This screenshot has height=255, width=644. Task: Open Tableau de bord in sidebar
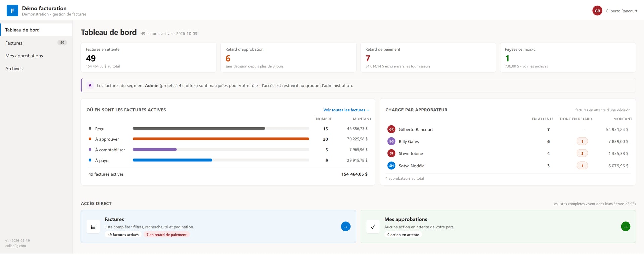36,30
